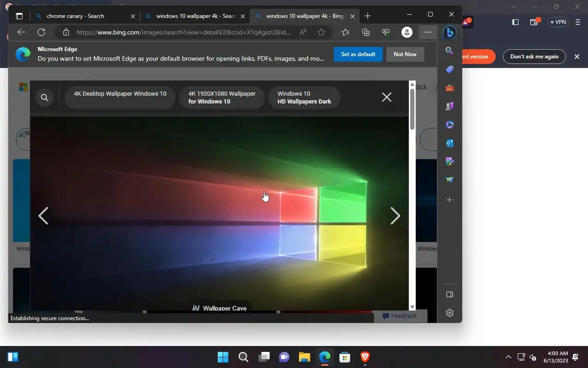Screen dimensions: 588x368
Task: Click the scrollbar up arrow in the viewer
Action: click(x=412, y=85)
